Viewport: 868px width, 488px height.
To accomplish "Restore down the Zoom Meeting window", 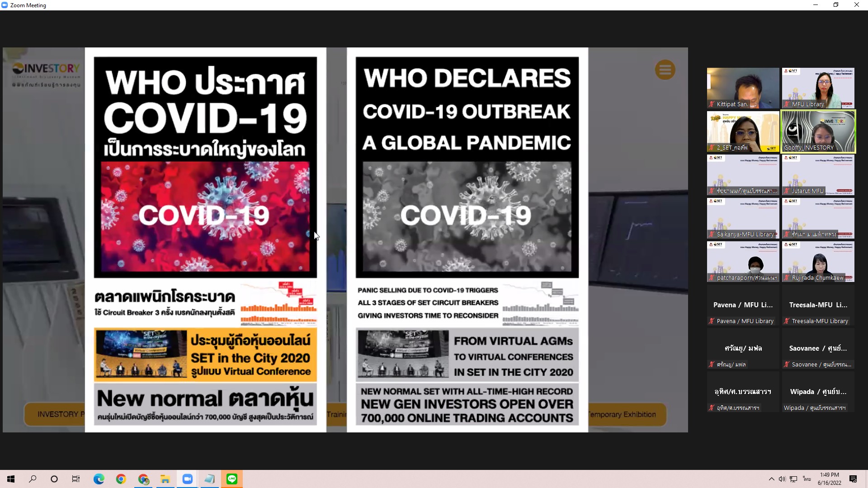I will point(836,5).
